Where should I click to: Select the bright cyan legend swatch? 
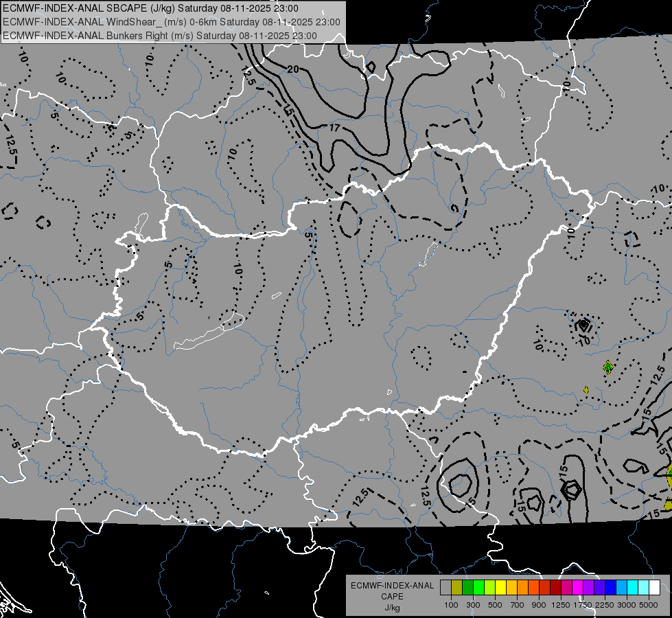point(633,587)
